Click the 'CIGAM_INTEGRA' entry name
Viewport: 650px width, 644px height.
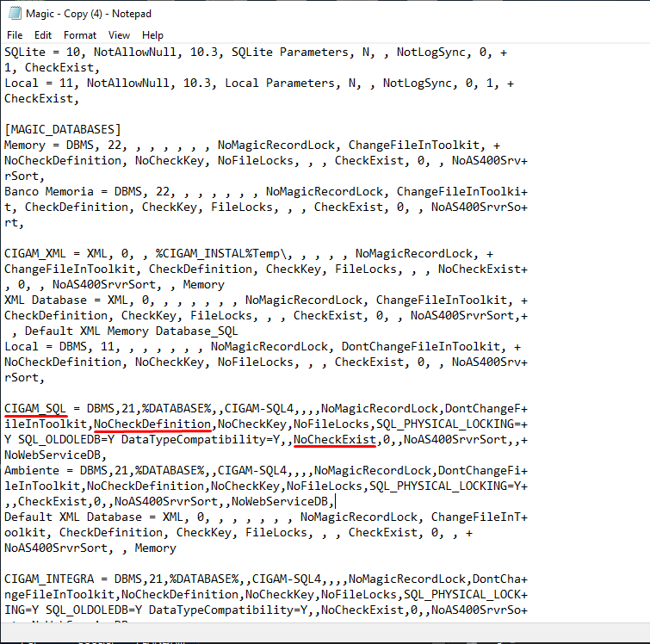(49, 579)
